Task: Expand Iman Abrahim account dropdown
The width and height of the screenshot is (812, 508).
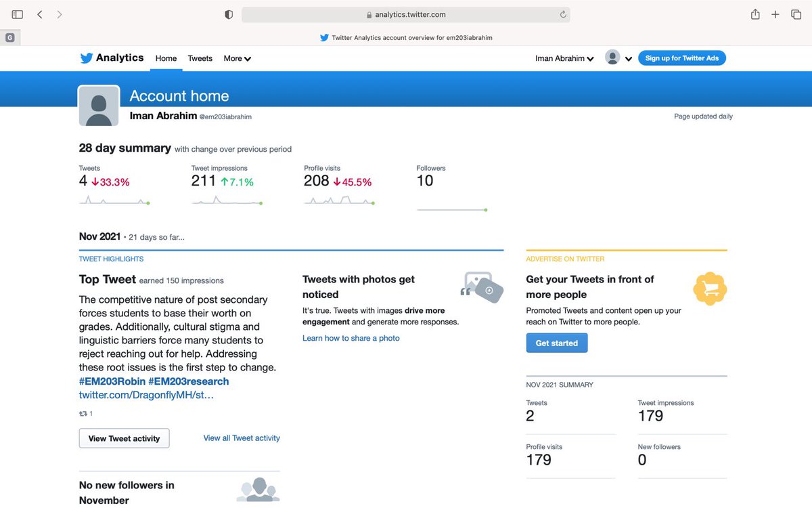Action: 564,58
